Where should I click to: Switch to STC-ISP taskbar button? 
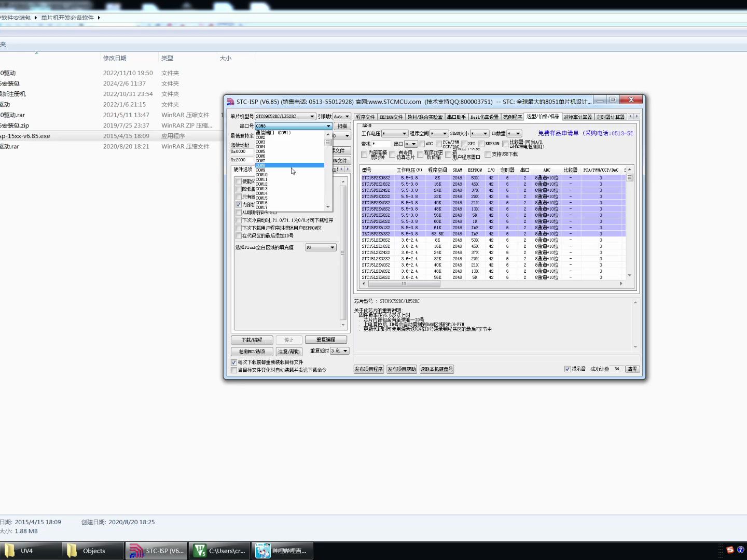tap(156, 551)
